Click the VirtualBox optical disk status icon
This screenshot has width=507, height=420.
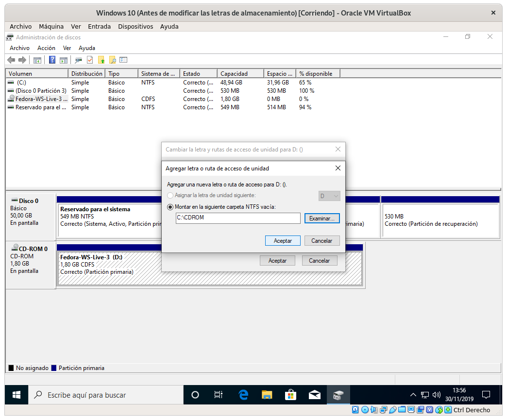366,410
